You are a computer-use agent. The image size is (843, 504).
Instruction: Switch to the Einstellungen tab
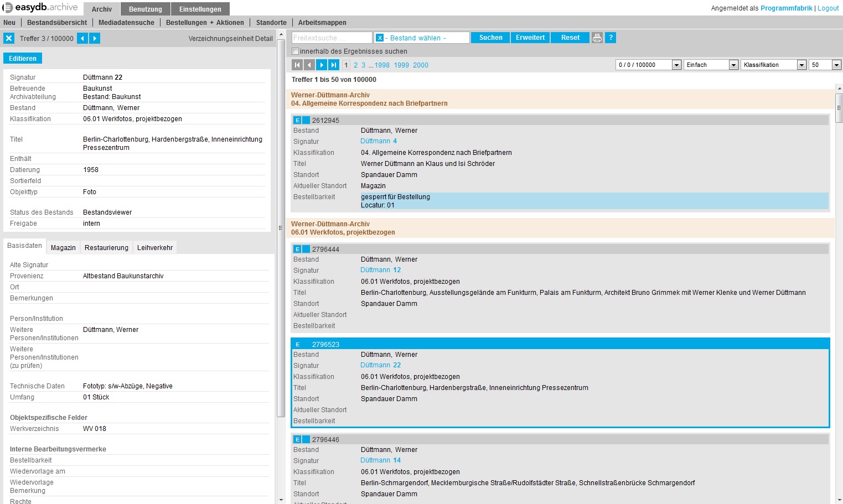pos(200,9)
